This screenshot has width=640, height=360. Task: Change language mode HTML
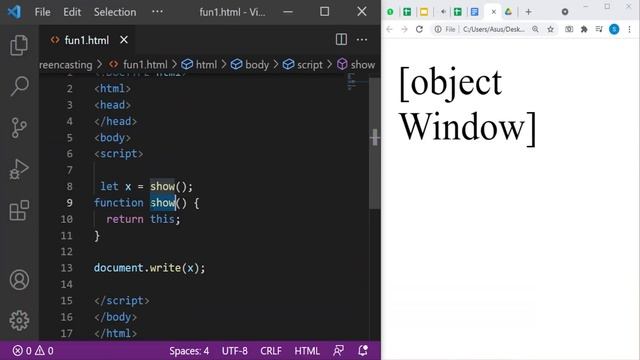307,351
